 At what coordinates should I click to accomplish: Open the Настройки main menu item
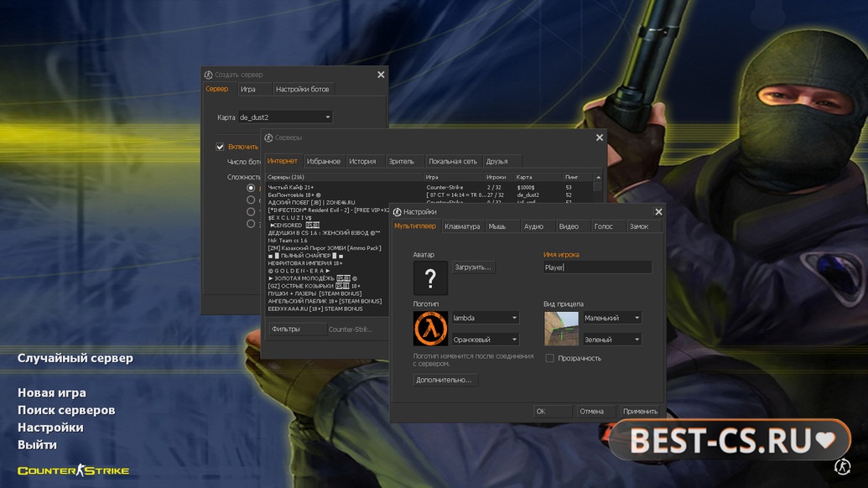50,427
